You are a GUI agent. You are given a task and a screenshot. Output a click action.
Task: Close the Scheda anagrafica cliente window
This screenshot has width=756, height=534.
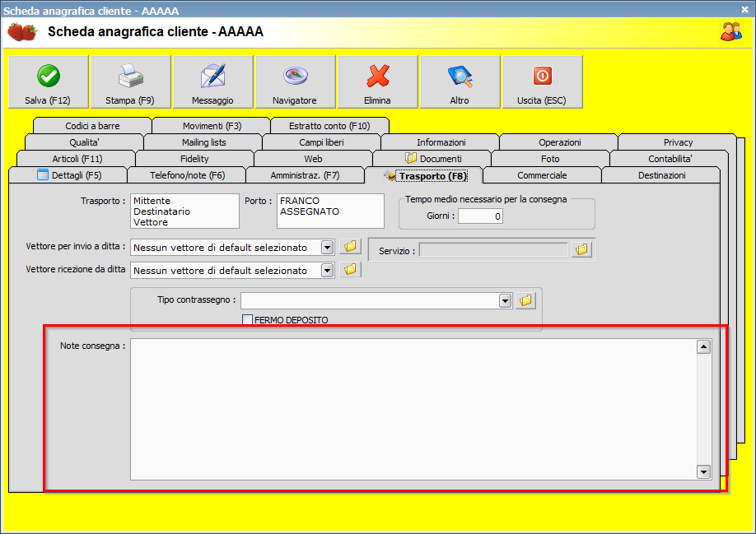(745, 9)
